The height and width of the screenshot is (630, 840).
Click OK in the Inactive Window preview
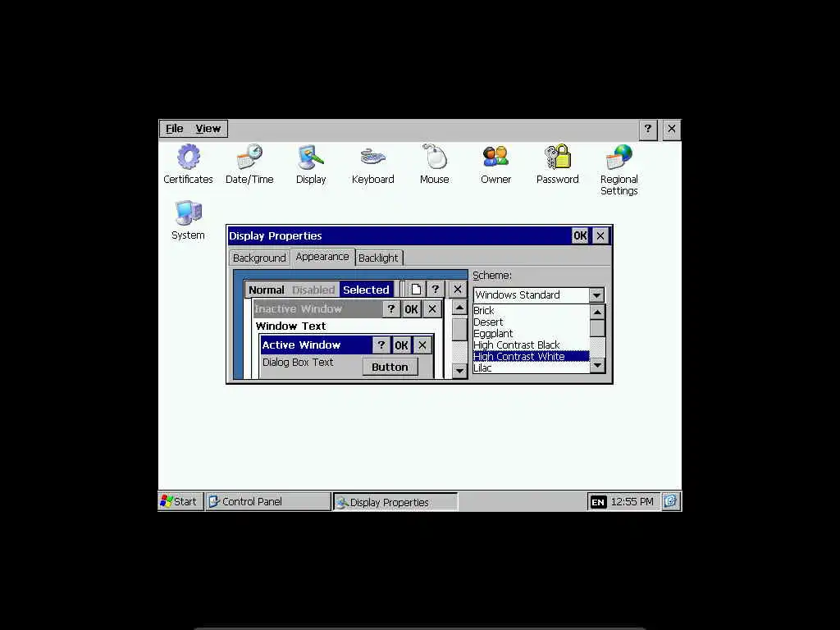point(411,309)
